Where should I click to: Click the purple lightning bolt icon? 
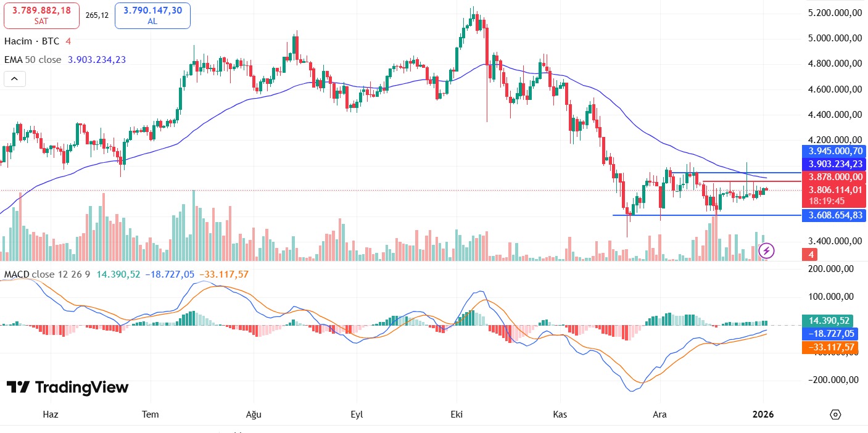(766, 250)
